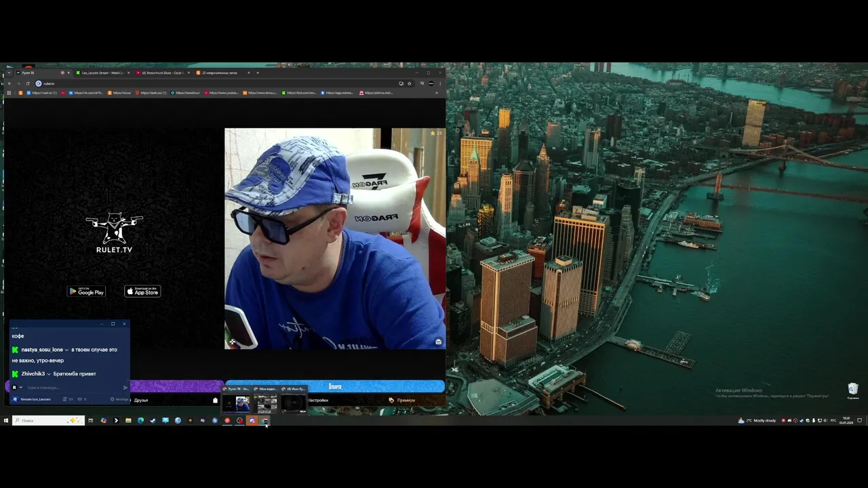Switch input language РУС indicator
The height and width of the screenshot is (488, 868).
coord(833,420)
